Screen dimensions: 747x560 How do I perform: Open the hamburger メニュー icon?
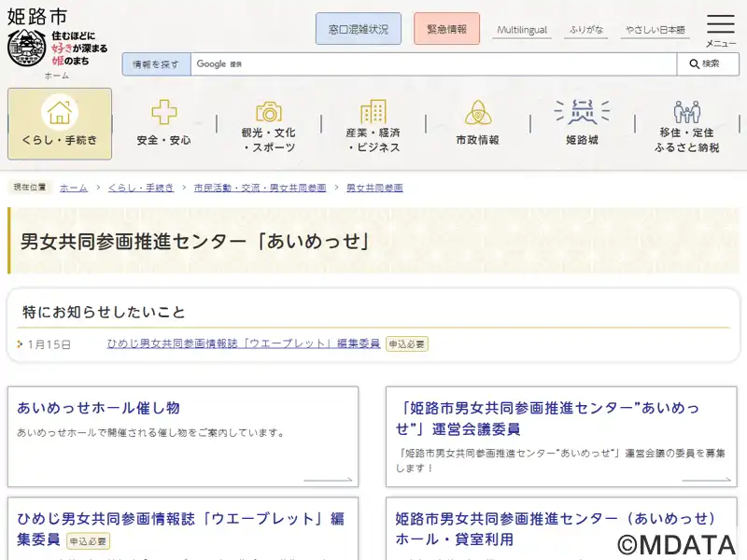(x=720, y=25)
